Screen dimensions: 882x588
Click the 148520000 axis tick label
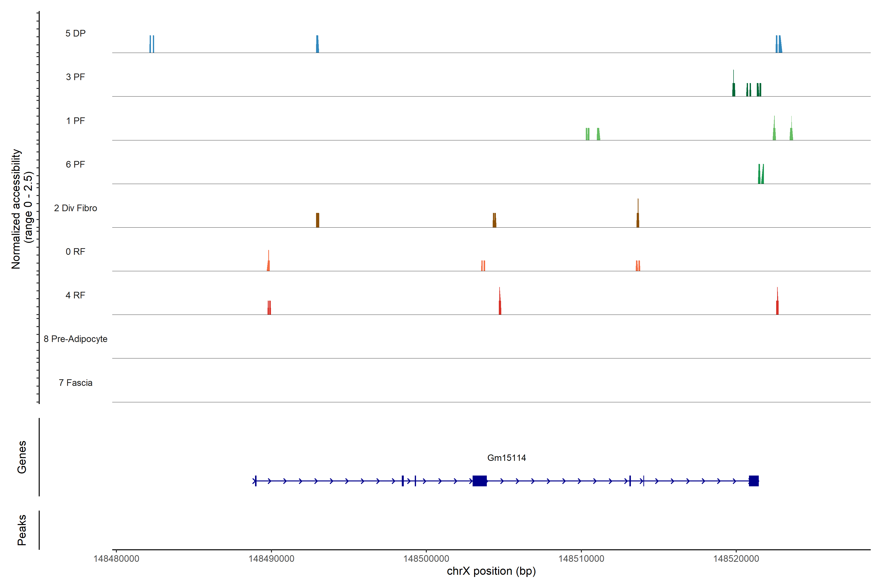pos(736,559)
